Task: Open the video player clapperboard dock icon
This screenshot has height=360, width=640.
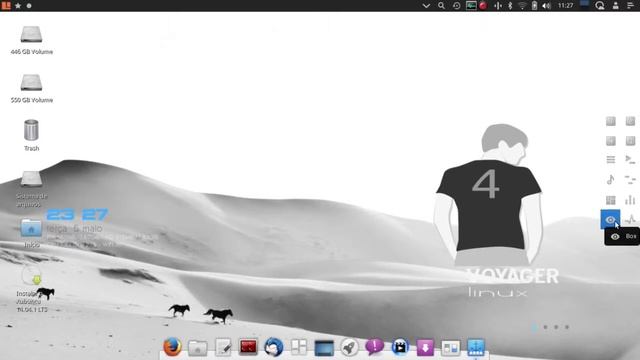Action: [400, 347]
